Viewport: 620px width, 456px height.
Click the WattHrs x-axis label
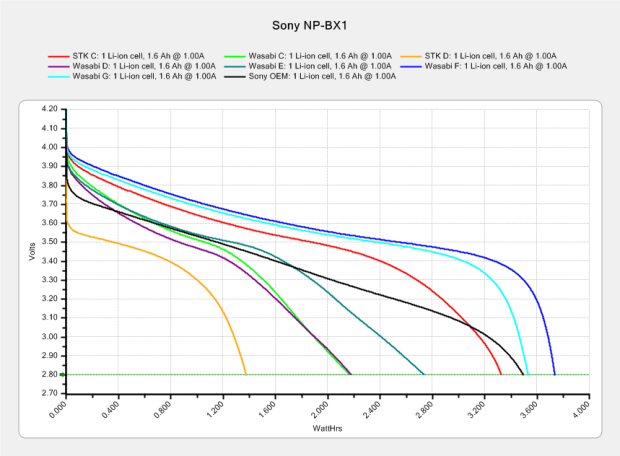(327, 428)
